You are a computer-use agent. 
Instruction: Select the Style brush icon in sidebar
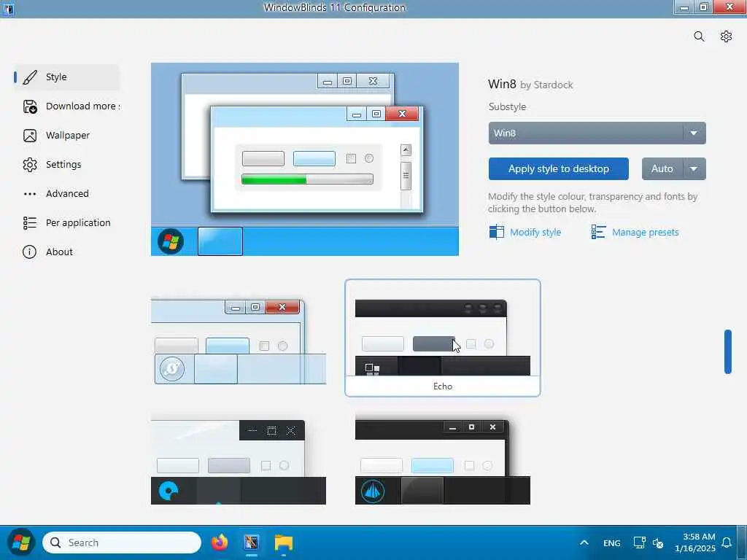(x=30, y=77)
